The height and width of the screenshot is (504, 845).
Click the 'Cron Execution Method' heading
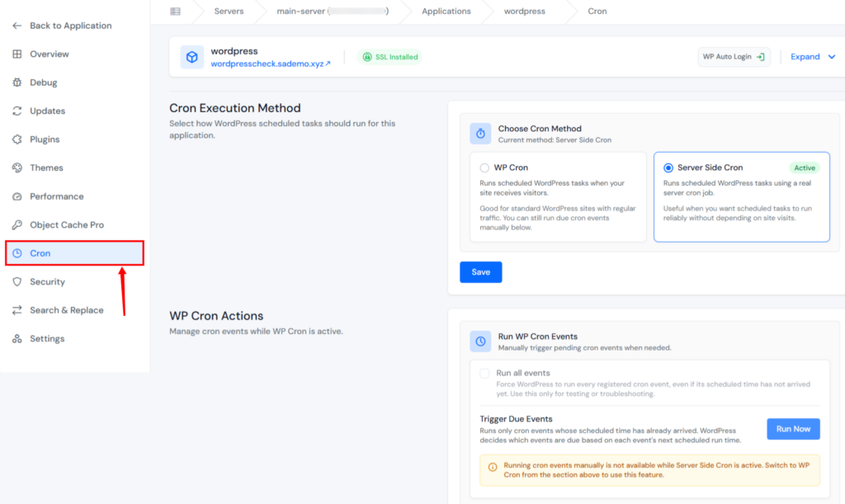(x=235, y=108)
